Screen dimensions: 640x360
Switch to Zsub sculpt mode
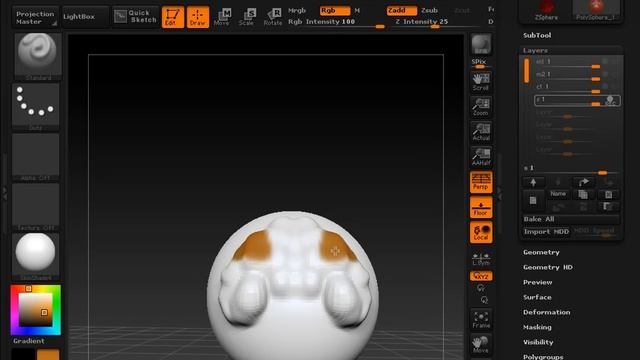pyautogui.click(x=429, y=10)
